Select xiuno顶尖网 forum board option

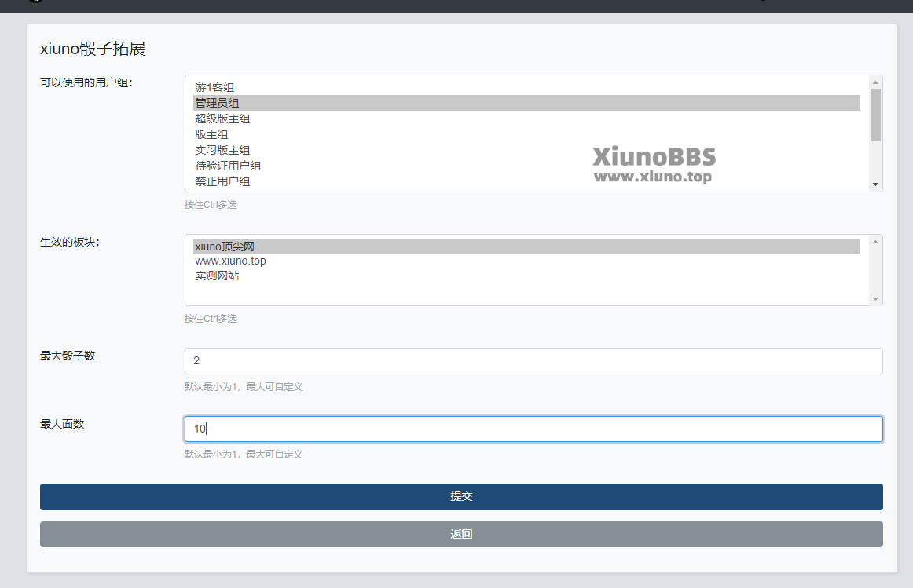click(x=526, y=247)
